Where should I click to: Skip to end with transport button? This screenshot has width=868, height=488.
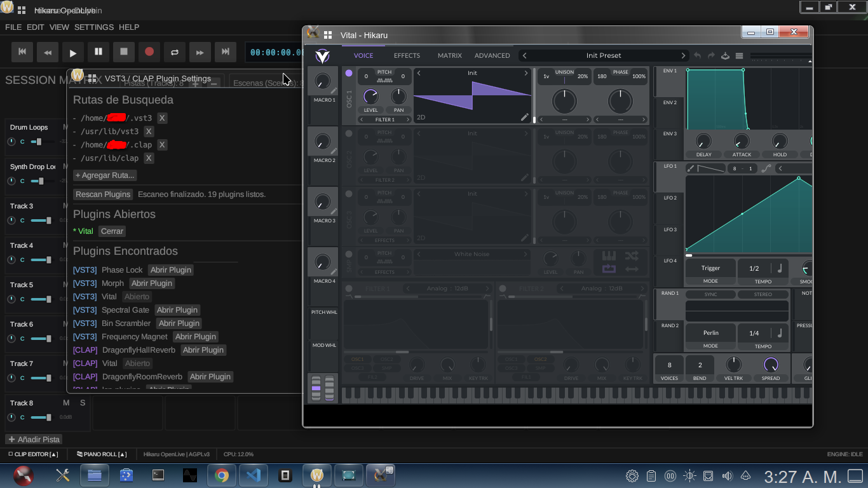226,52
